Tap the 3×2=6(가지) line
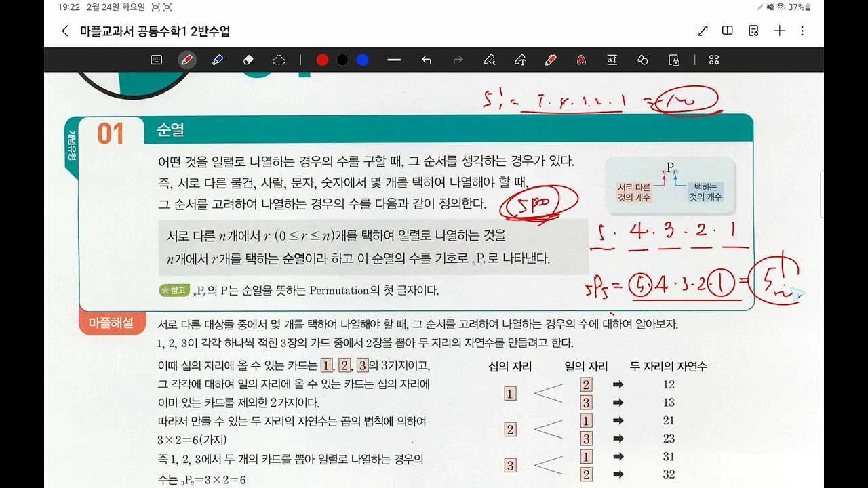Viewport: 868px width, 488px height. (x=192, y=440)
